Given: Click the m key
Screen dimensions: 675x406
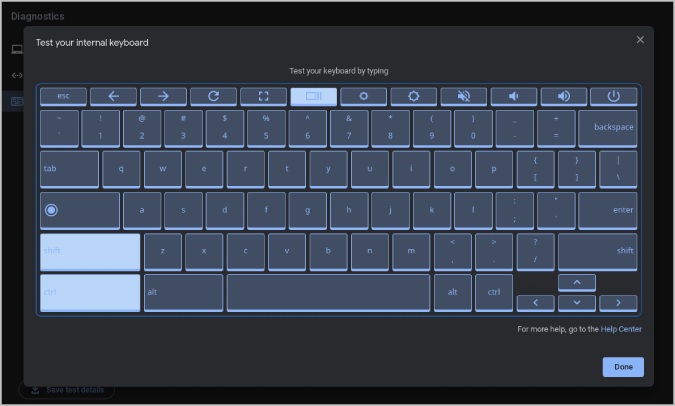Looking at the screenshot, I should (411, 251).
